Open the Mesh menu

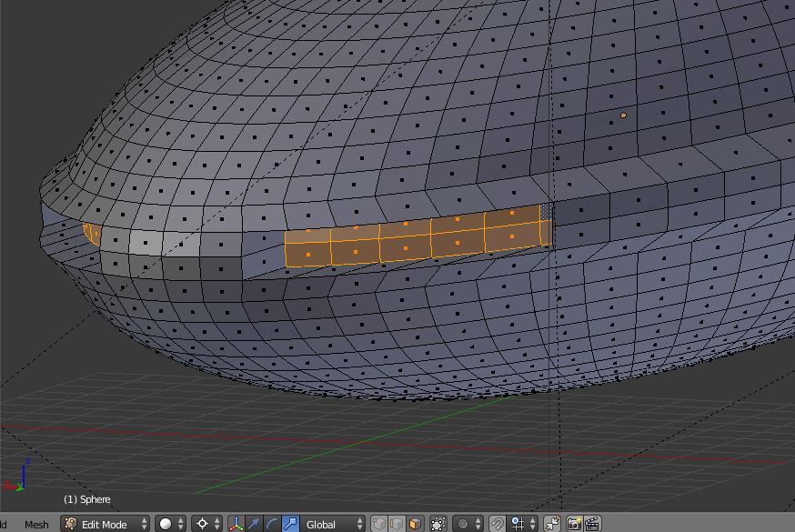point(36,524)
